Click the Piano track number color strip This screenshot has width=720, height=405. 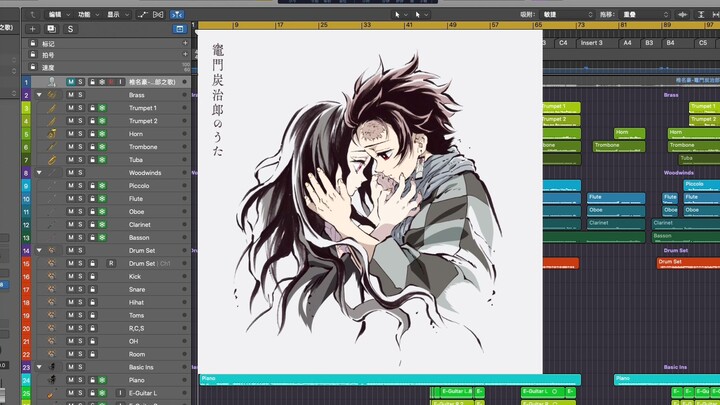[x=26, y=380]
